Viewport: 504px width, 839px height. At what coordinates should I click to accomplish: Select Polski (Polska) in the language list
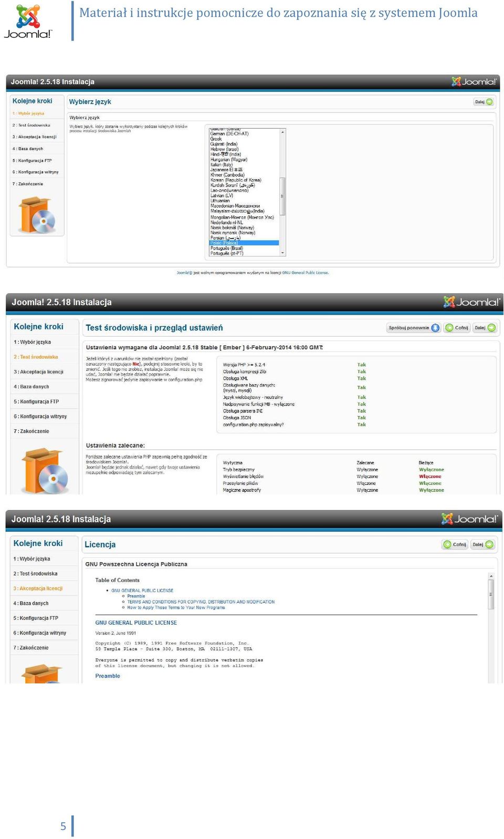(244, 243)
